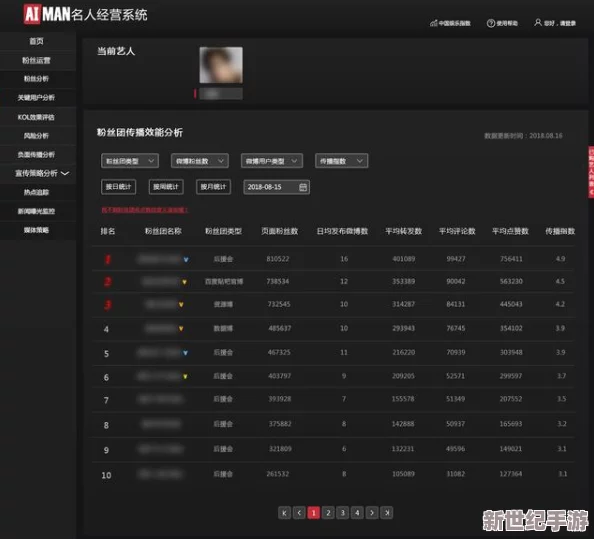Click the 粉丝团传播效能分析 heading

point(140,133)
